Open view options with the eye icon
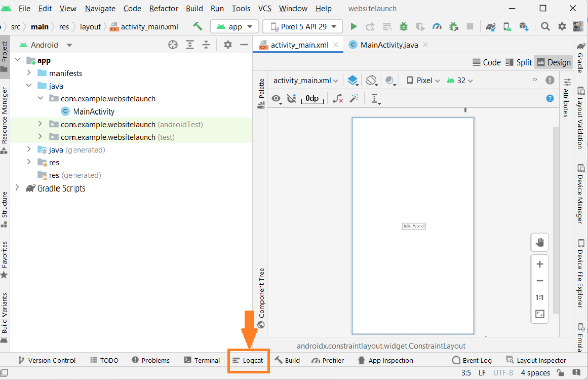This screenshot has height=380, width=588. pyautogui.click(x=277, y=99)
